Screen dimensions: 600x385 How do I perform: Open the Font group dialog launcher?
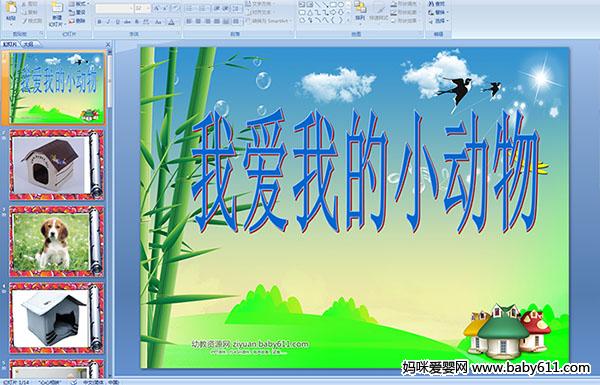(178, 33)
